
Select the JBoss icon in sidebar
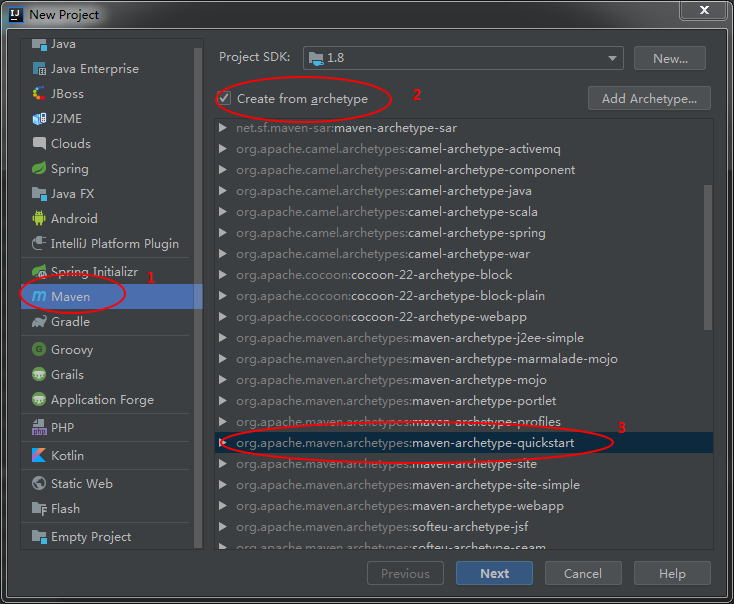(x=39, y=94)
